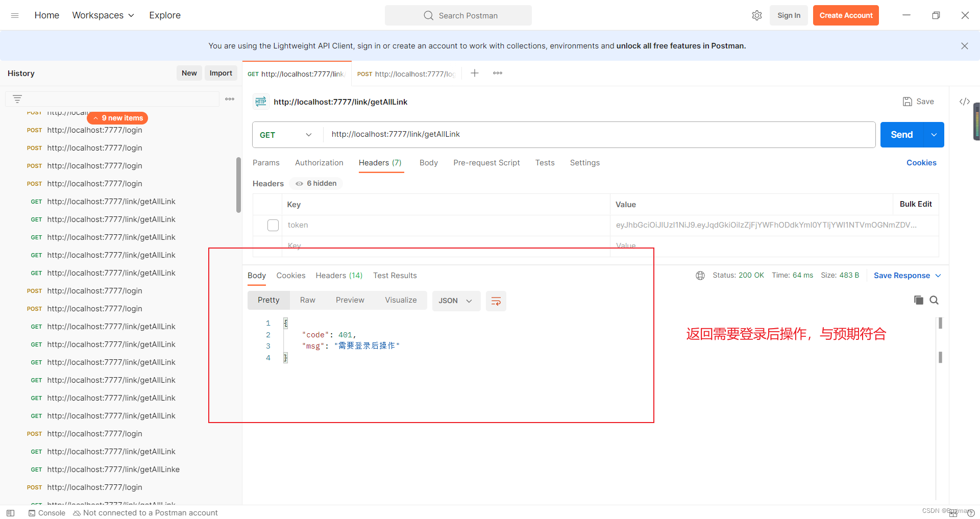Open the Cookies link

[921, 163]
